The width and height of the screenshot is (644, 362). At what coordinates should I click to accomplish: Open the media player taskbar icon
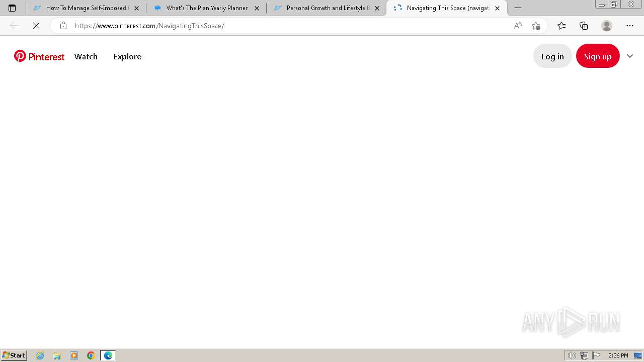click(74, 355)
